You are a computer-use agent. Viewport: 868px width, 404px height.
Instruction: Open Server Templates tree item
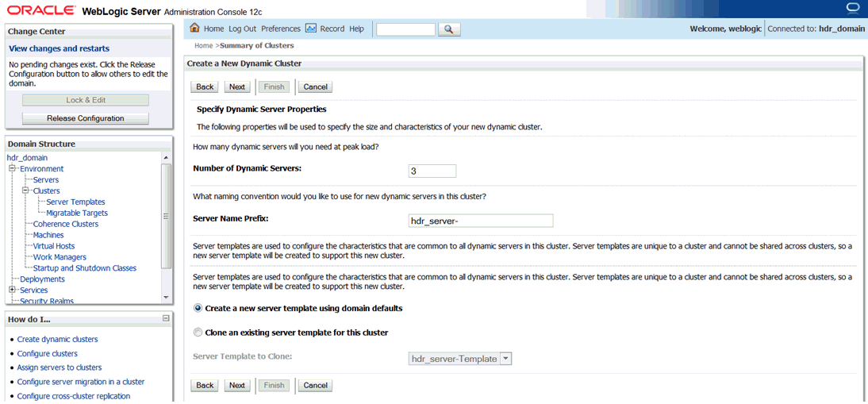[x=76, y=202]
